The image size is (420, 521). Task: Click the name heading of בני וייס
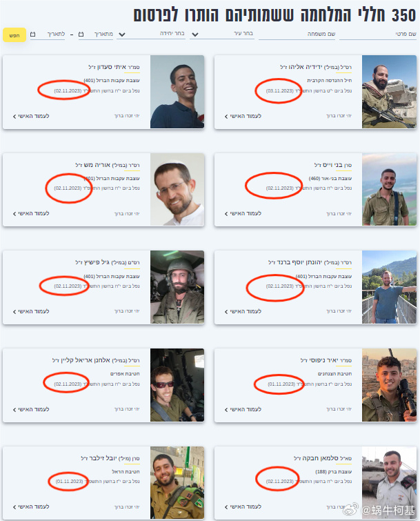(333, 165)
